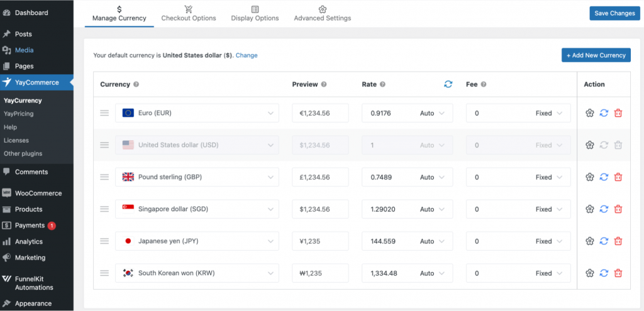Screen dimensions: 644x311
Task: Delete the Pound sterling currency row
Action: click(x=618, y=177)
